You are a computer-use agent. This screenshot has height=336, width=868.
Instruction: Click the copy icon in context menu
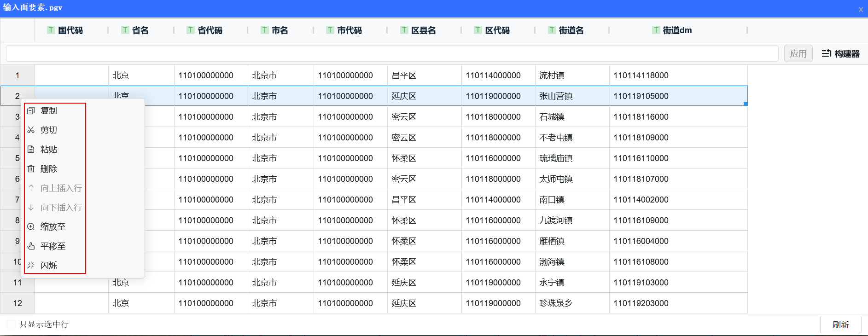coord(31,110)
